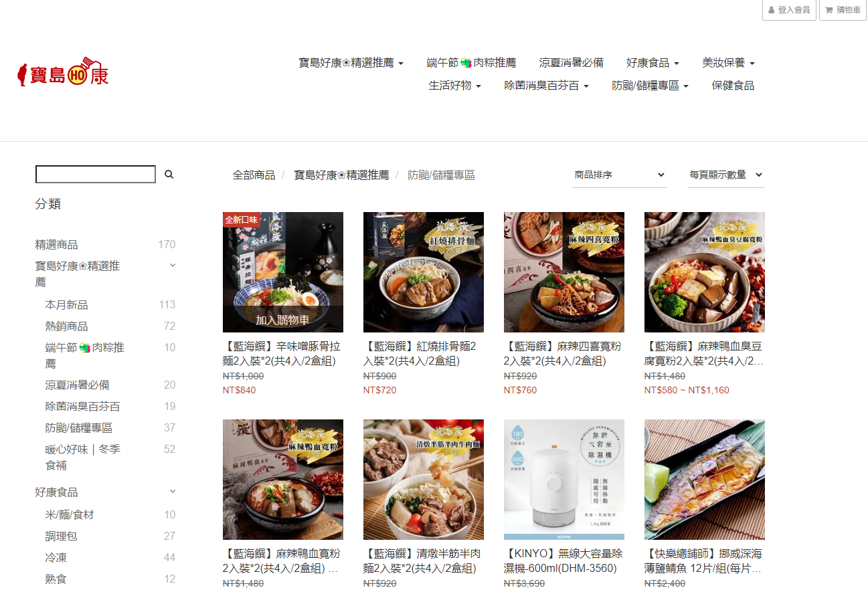Image resolution: width=868 pixels, height=592 pixels.
Task: Open 清燉半筋半肉牛肉麵 product thumbnail
Action: pyautogui.click(x=424, y=480)
